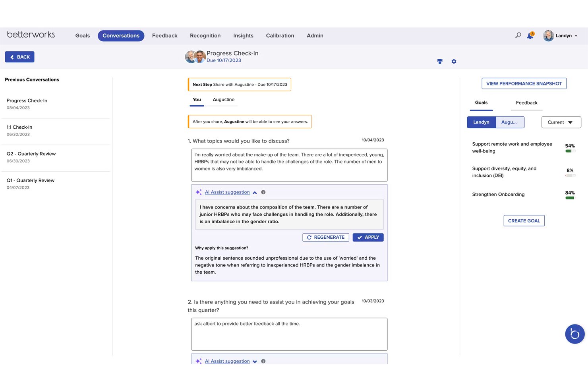Viewport: 588px width, 392px height.
Task: Select the Feedback tab in side panel
Action: point(526,103)
